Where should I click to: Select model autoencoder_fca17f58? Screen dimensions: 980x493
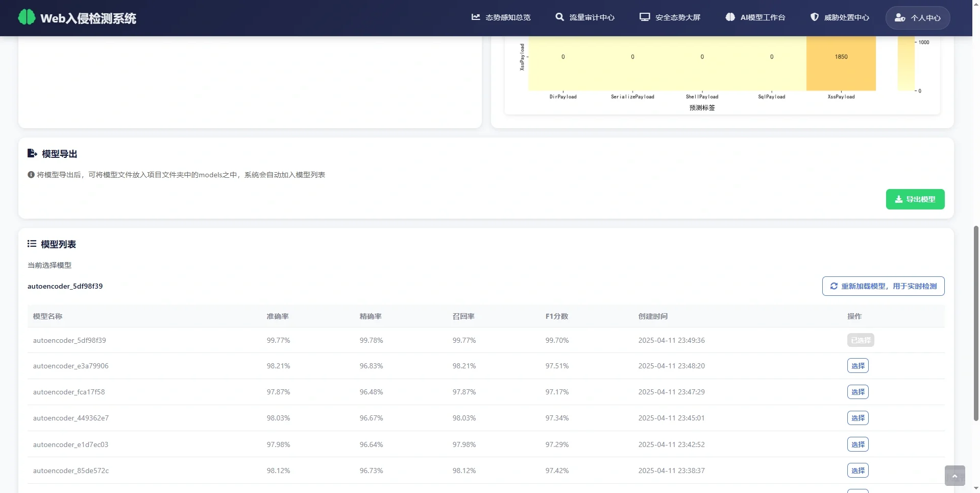858,392
